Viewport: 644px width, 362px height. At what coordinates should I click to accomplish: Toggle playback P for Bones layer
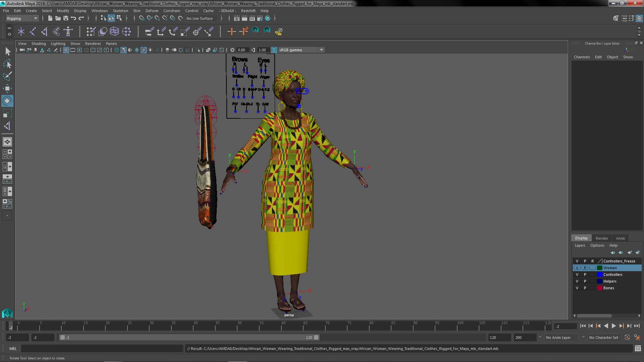585,288
